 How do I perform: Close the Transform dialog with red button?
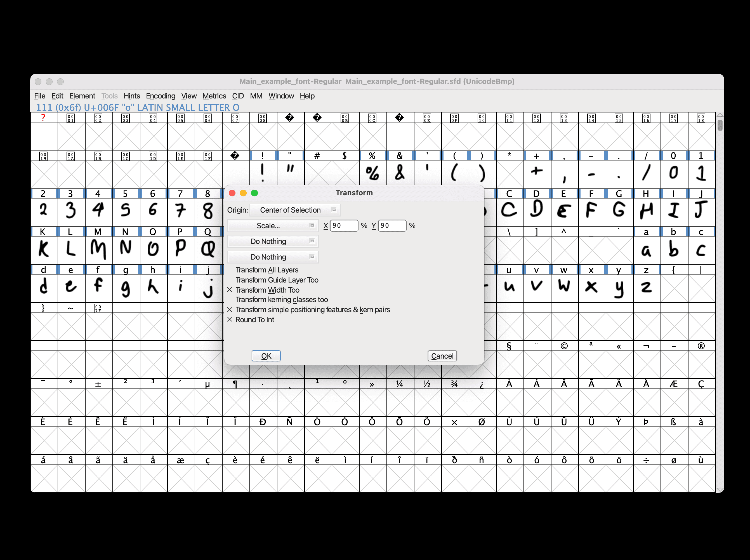click(x=232, y=193)
